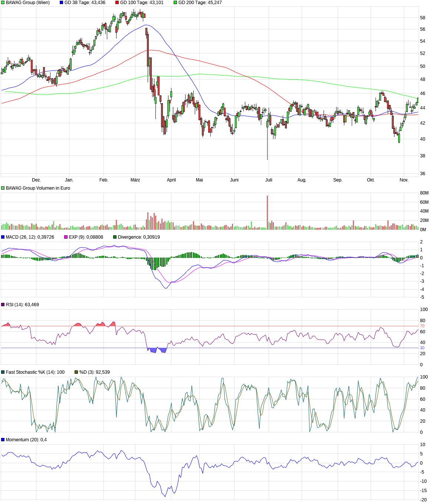Click the red GD 100 Tage legend swatch
The width and height of the screenshot is (436, 504).
[x=117, y=3]
